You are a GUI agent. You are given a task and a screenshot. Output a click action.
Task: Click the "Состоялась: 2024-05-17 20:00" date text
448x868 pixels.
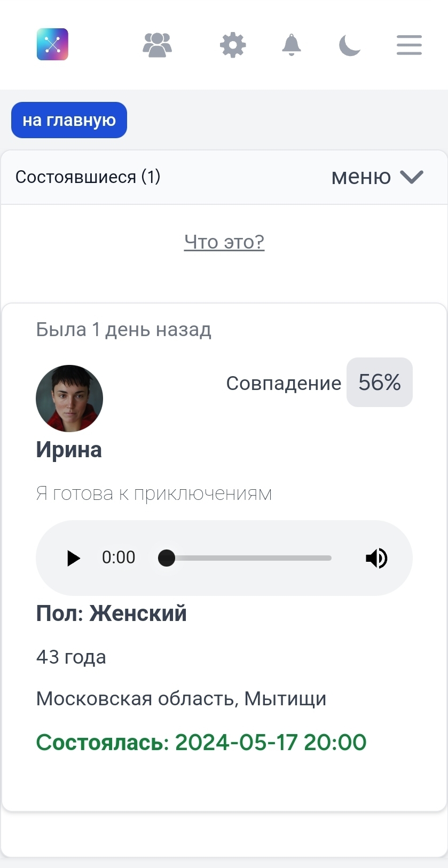(x=201, y=742)
